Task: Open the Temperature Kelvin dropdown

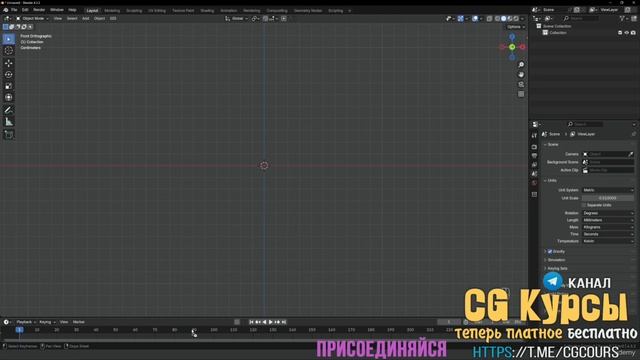Action: pos(608,241)
